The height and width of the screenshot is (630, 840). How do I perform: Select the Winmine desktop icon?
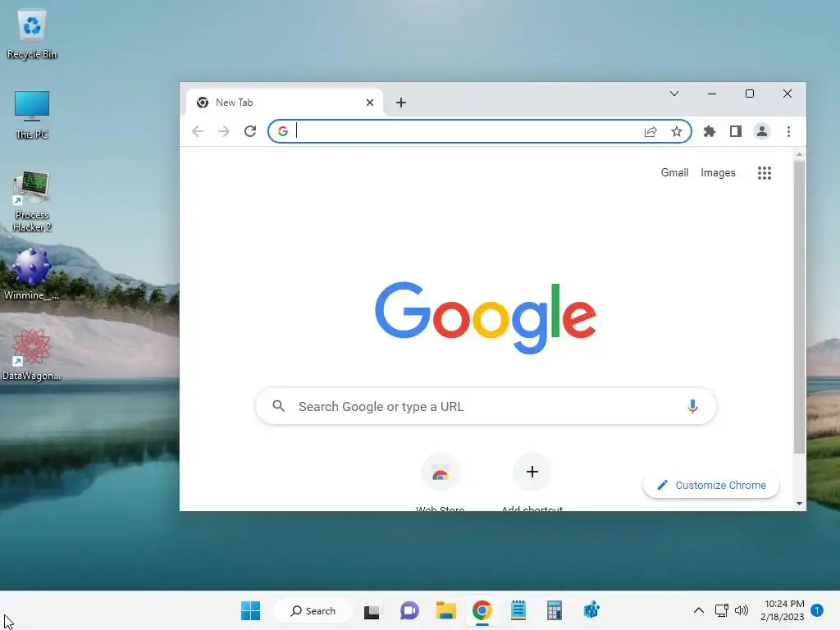31,274
